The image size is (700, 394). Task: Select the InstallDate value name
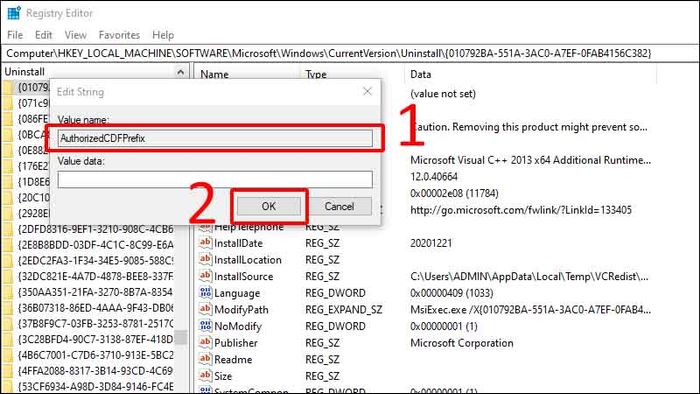[x=238, y=243]
